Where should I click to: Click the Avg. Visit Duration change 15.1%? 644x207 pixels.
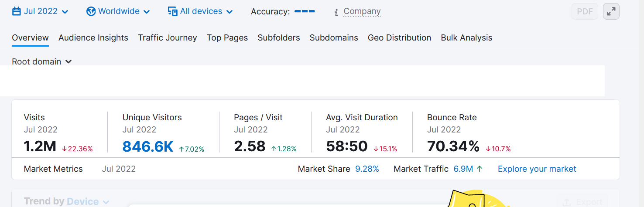pyautogui.click(x=385, y=149)
